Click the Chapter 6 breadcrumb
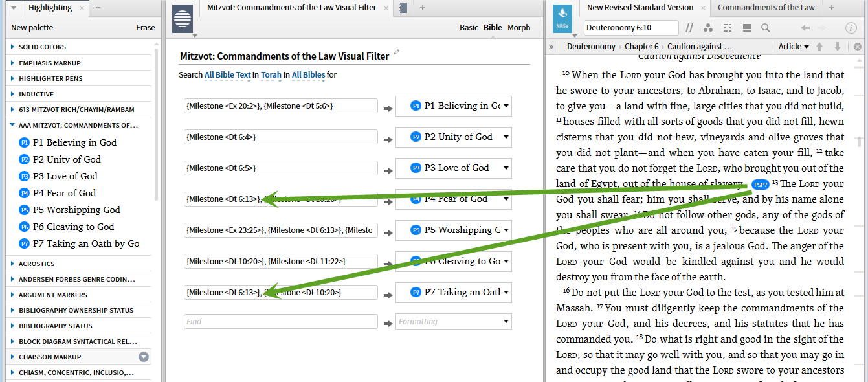 coord(641,47)
